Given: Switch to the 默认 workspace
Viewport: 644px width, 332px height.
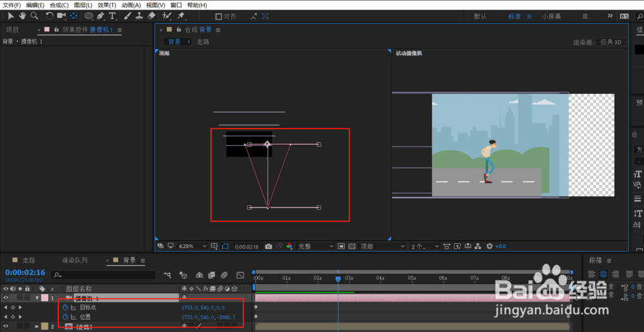Looking at the screenshot, I should point(480,17).
